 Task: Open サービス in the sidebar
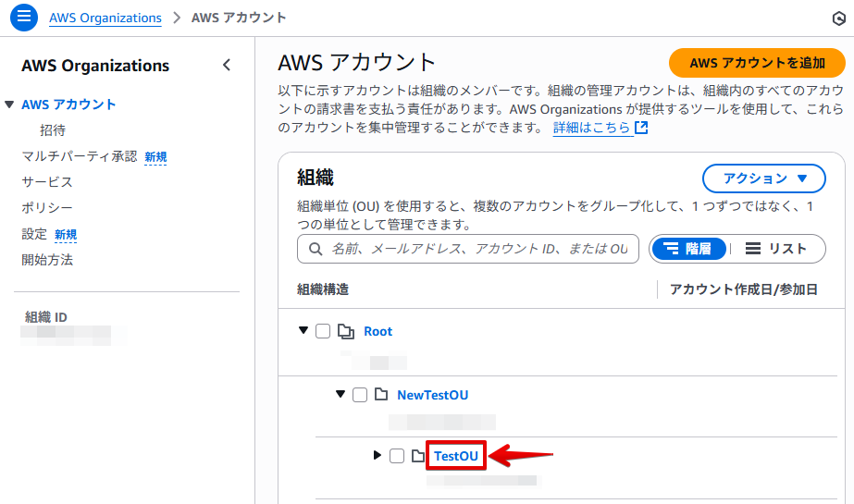[x=47, y=182]
